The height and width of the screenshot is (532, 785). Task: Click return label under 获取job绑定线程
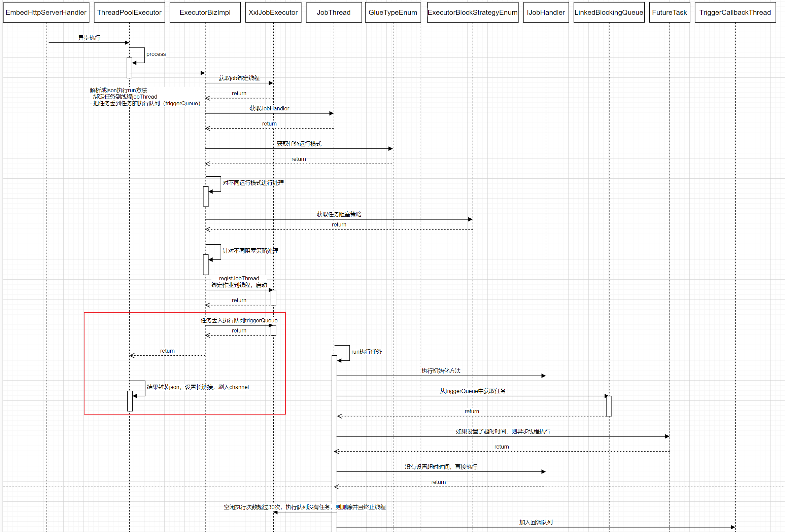click(x=239, y=93)
